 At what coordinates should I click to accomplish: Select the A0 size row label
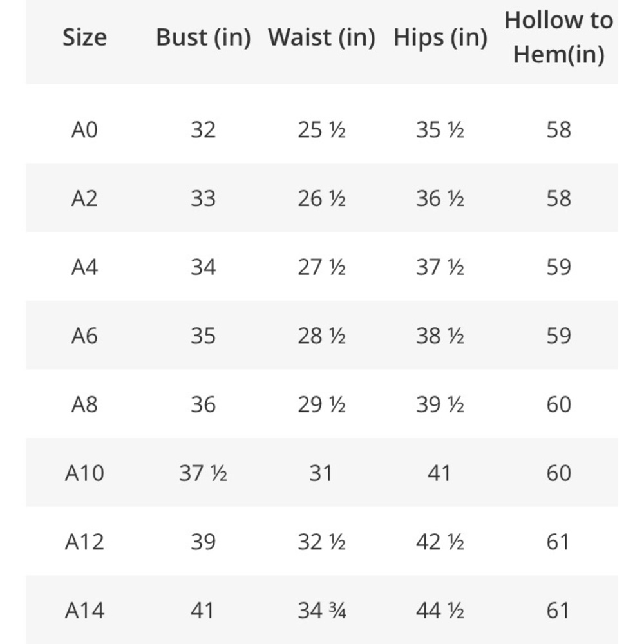coord(84,130)
